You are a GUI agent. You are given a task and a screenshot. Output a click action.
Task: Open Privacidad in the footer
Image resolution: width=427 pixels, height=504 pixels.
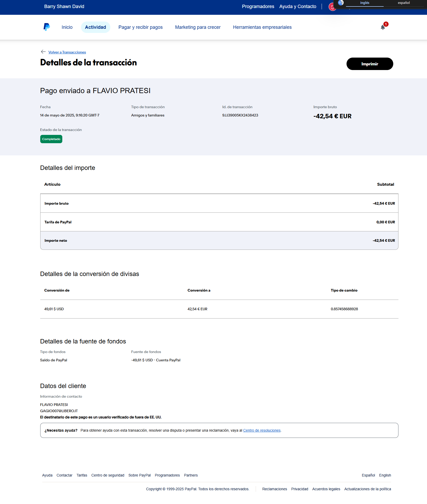(300, 489)
